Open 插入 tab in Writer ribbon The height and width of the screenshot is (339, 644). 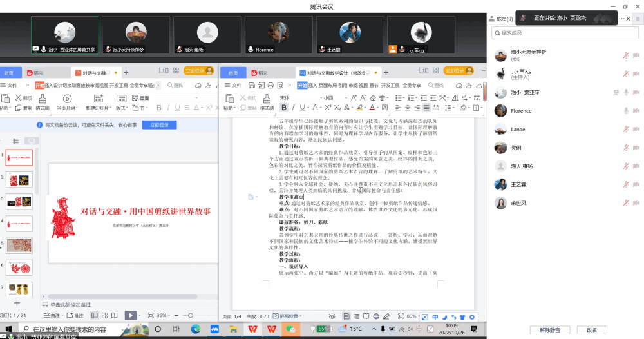tap(312, 86)
